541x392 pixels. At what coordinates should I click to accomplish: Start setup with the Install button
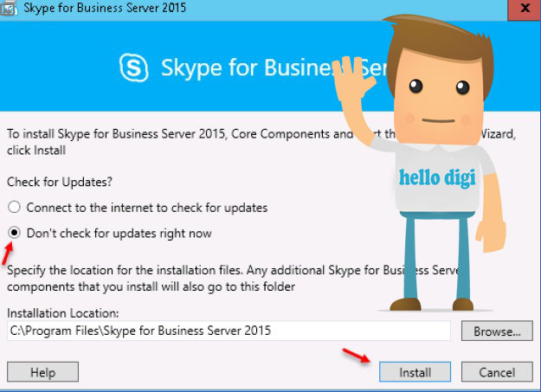[x=415, y=372]
